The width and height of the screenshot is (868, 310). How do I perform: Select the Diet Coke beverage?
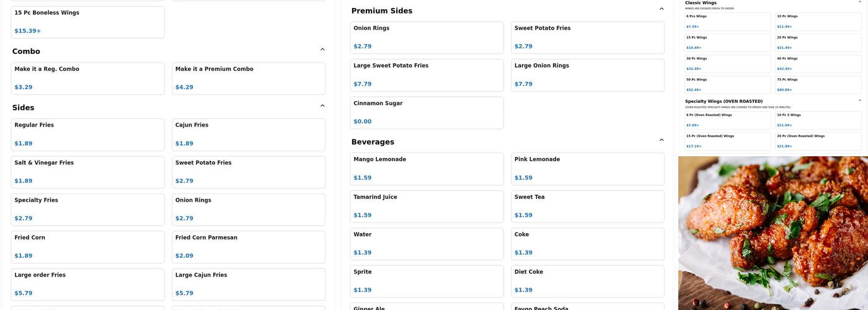587,281
